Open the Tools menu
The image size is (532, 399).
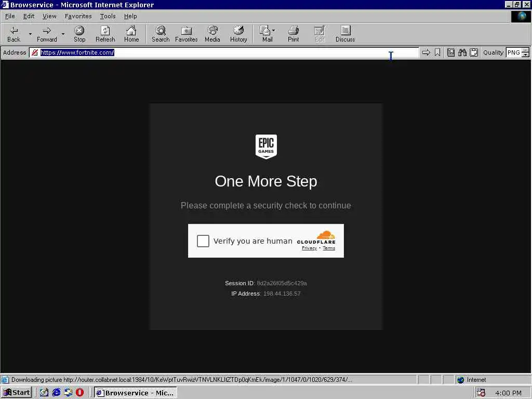tap(108, 16)
